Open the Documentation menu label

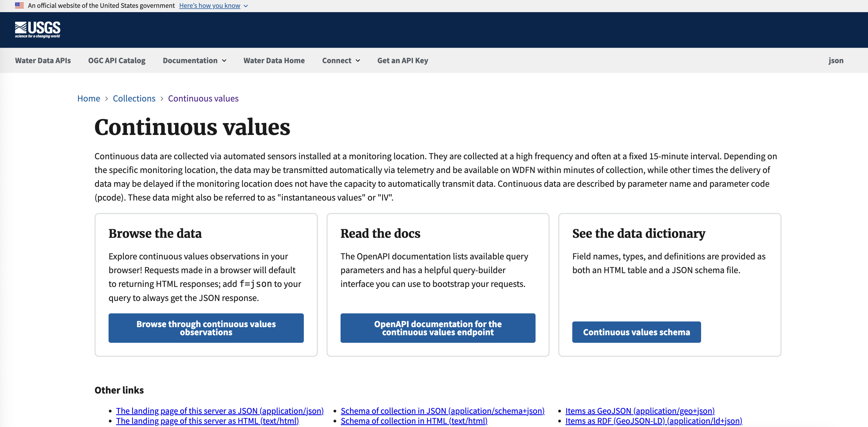(x=190, y=60)
